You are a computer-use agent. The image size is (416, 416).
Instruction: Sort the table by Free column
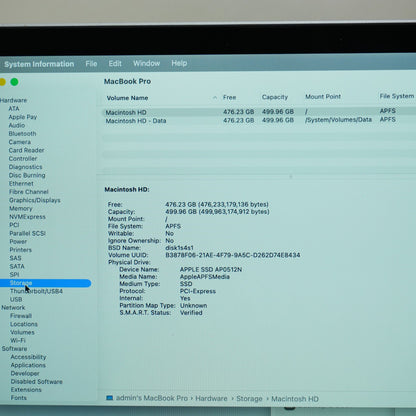click(229, 97)
